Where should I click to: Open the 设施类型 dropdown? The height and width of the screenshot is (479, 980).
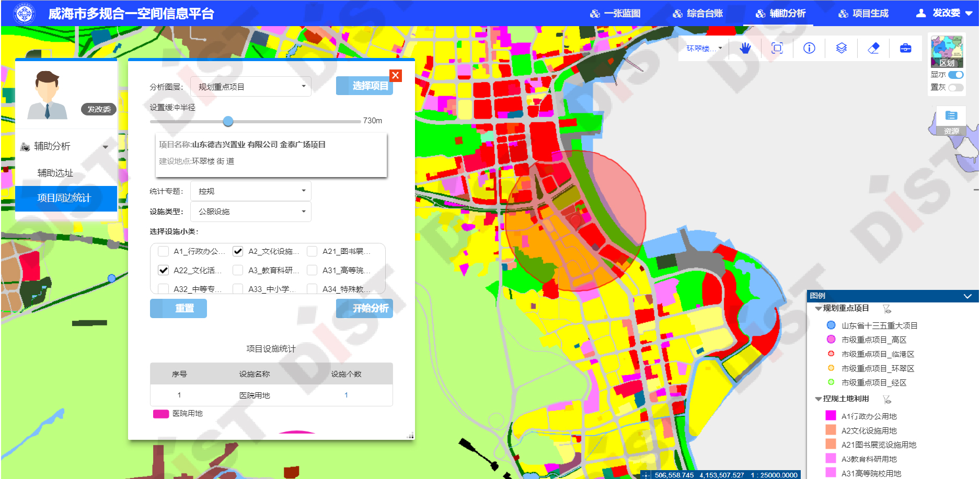(x=251, y=212)
